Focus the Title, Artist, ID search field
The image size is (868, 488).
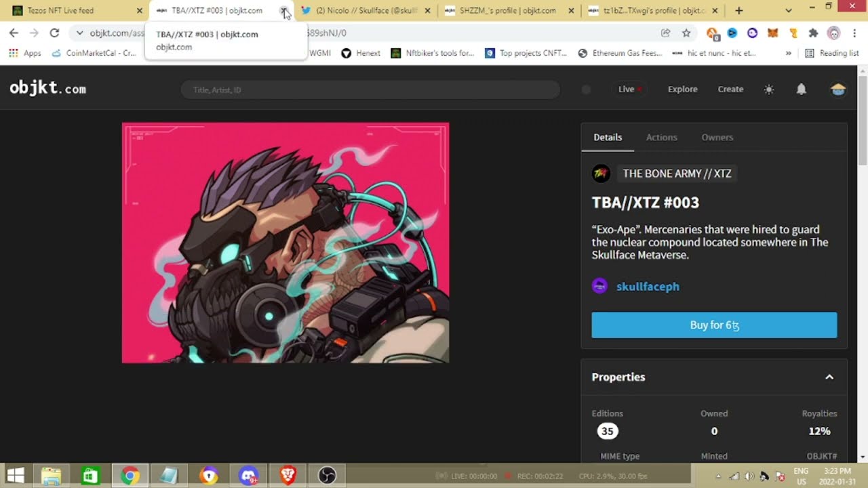[x=370, y=89]
